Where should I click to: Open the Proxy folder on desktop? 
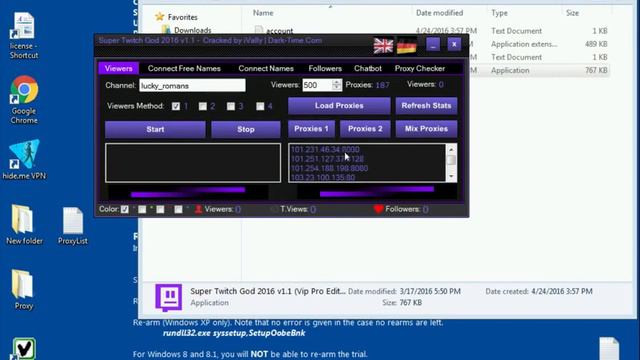(23, 289)
